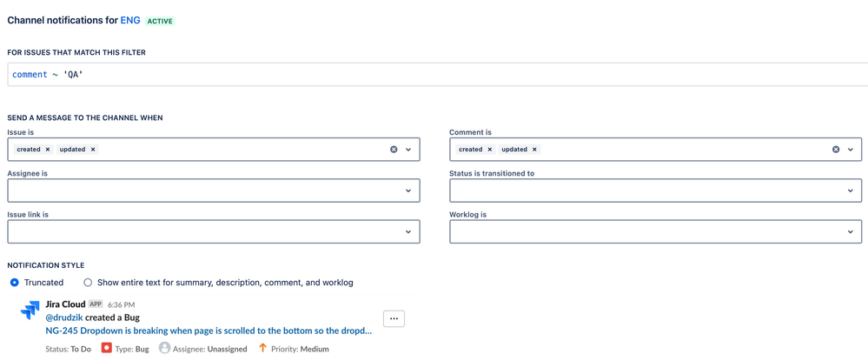The width and height of the screenshot is (868, 361).
Task: Open the Issue link is dropdown
Action: pyautogui.click(x=214, y=231)
